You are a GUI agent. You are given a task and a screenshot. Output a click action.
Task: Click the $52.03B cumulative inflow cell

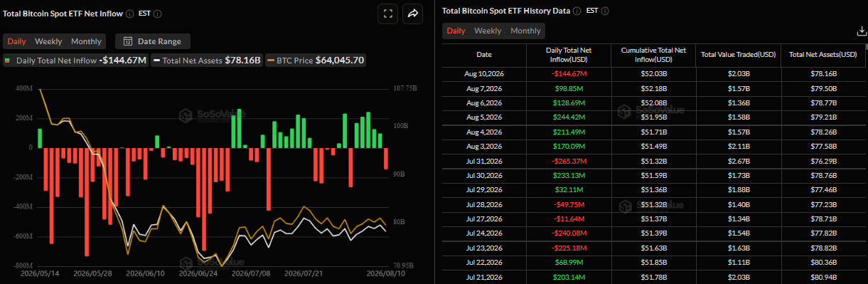point(653,75)
